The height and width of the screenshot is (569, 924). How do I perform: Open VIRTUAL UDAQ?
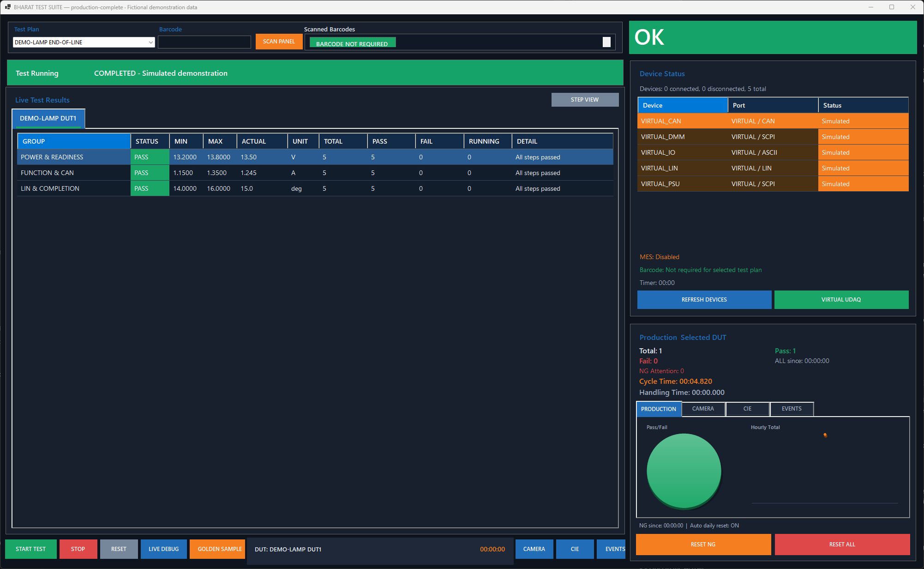pyautogui.click(x=841, y=300)
